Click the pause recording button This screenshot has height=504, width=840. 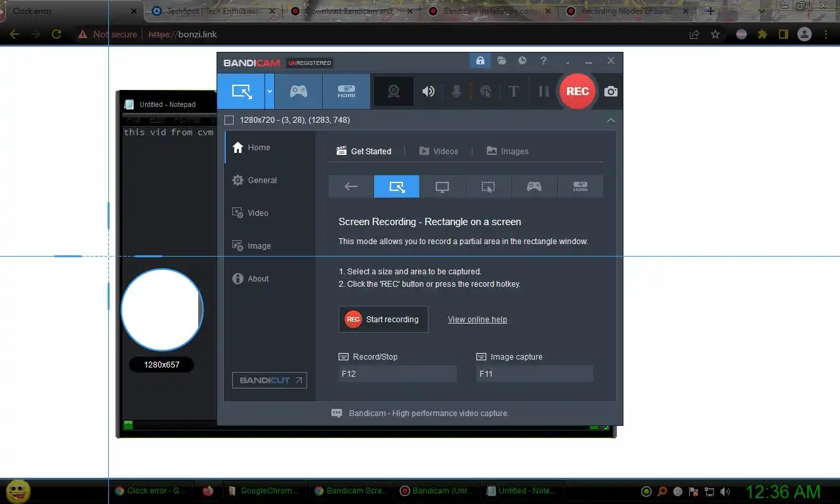[543, 91]
